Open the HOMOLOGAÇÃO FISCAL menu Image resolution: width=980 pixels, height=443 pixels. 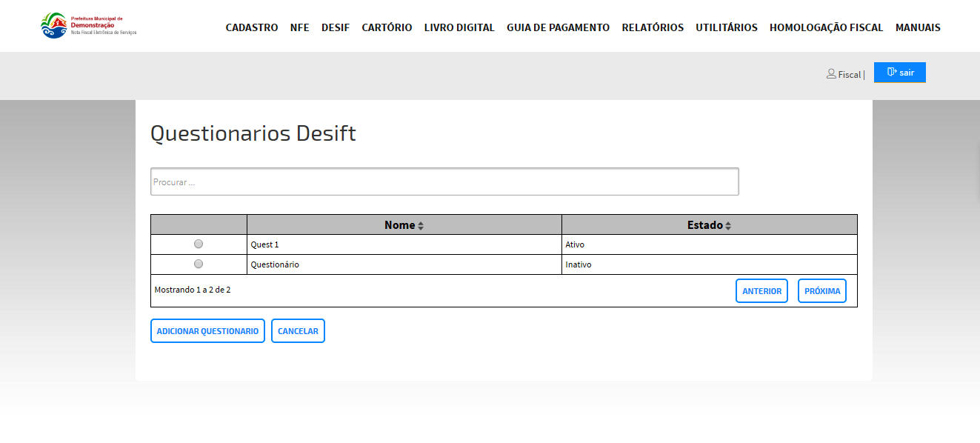point(826,27)
